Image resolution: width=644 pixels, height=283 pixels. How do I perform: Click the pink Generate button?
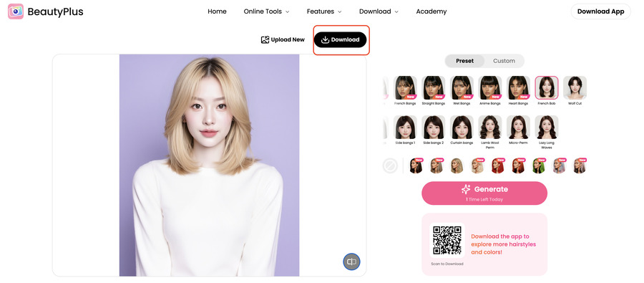[x=484, y=193]
